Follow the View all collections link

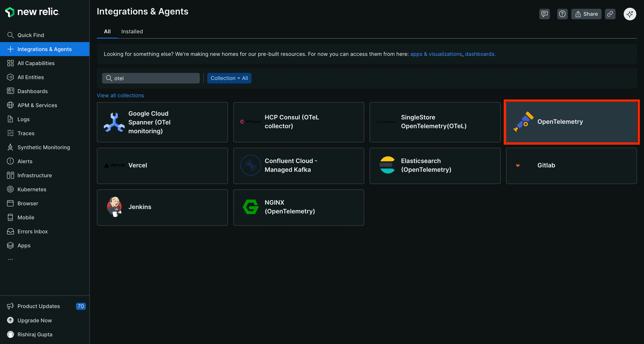tap(120, 95)
